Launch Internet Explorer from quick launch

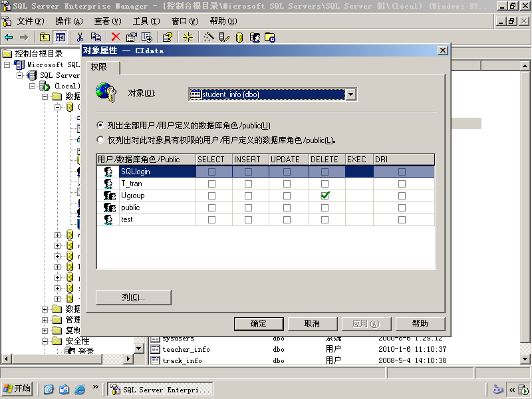[x=80, y=390]
